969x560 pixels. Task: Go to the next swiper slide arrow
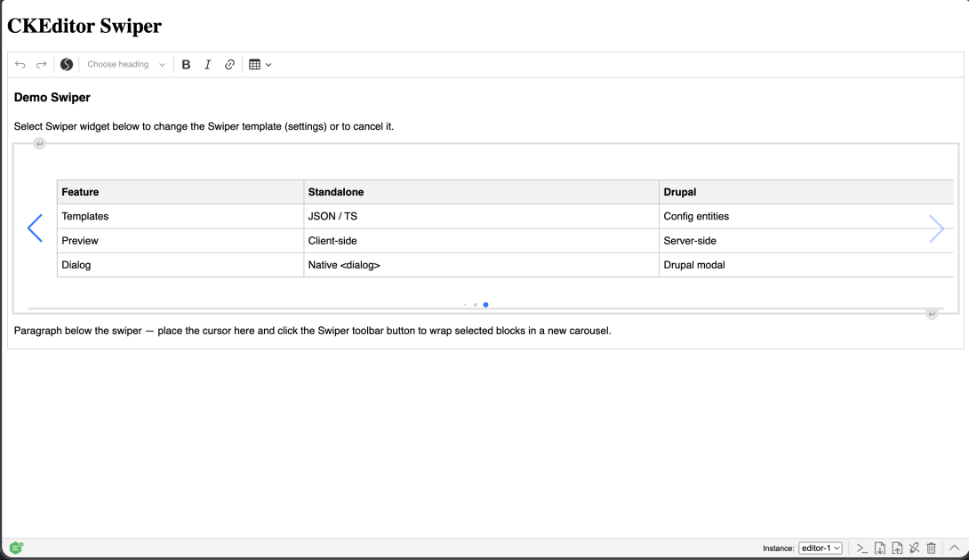click(936, 228)
